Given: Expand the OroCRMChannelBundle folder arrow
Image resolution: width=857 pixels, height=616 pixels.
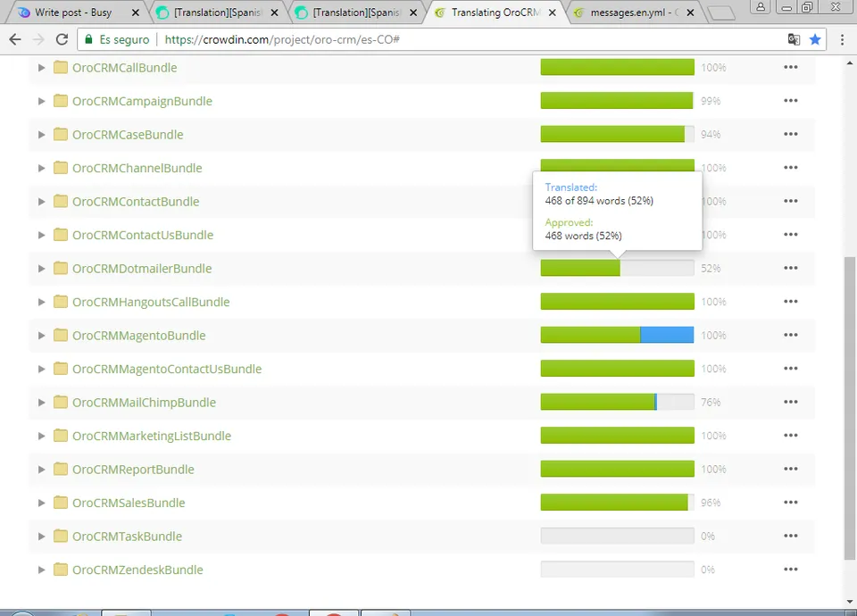Looking at the screenshot, I should click(41, 168).
